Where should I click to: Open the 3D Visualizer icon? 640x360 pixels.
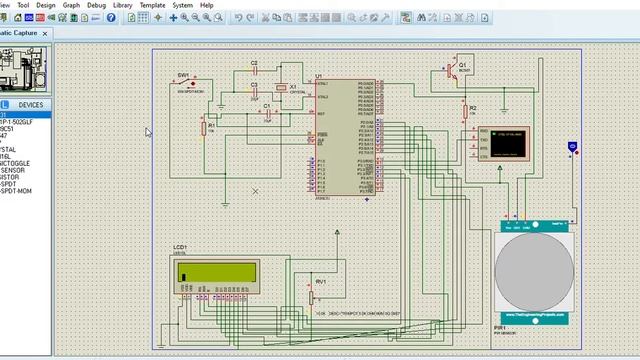point(51,18)
